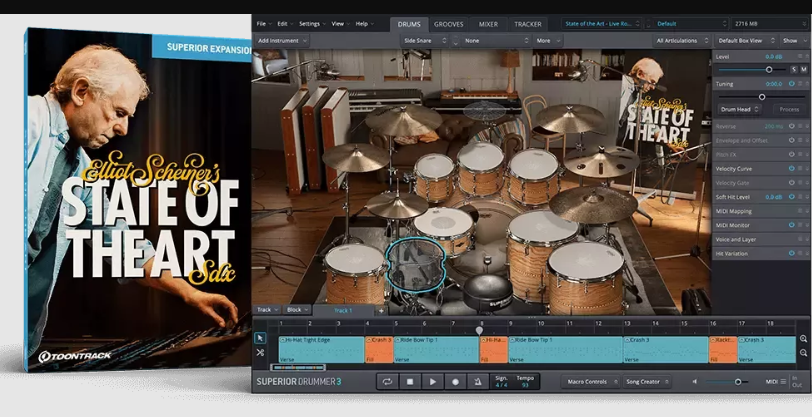The width and height of the screenshot is (812, 417).
Task: Click the Tuning slider handle
Action: tap(762, 97)
